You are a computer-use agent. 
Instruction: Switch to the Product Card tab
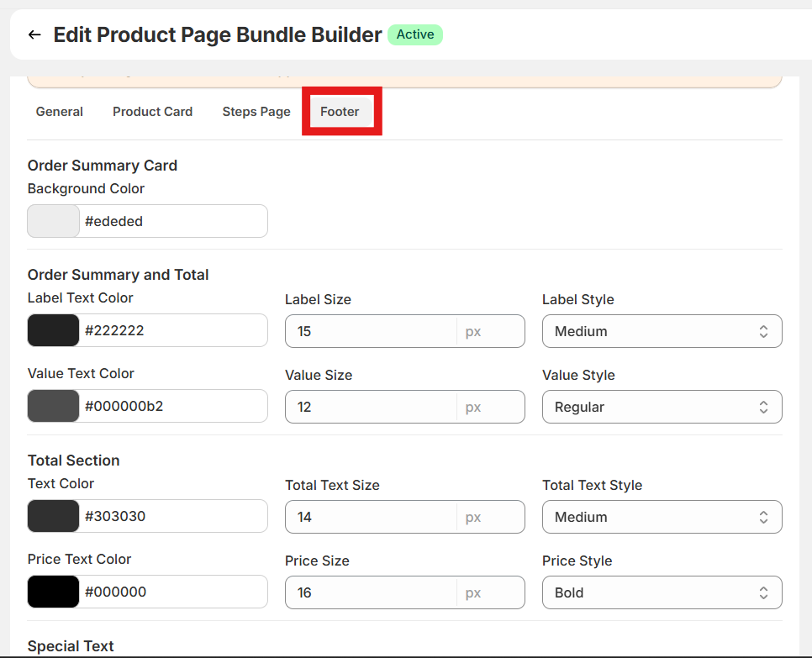coord(152,112)
